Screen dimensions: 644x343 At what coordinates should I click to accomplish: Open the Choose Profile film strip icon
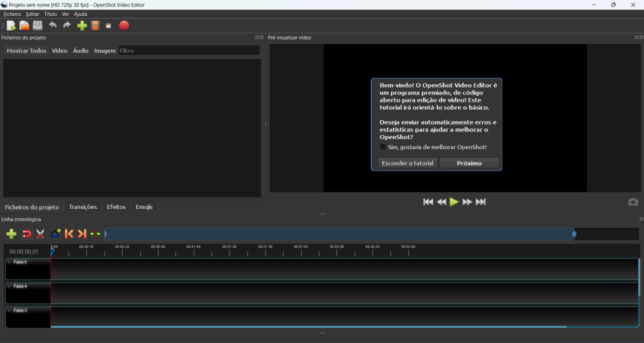tap(96, 25)
